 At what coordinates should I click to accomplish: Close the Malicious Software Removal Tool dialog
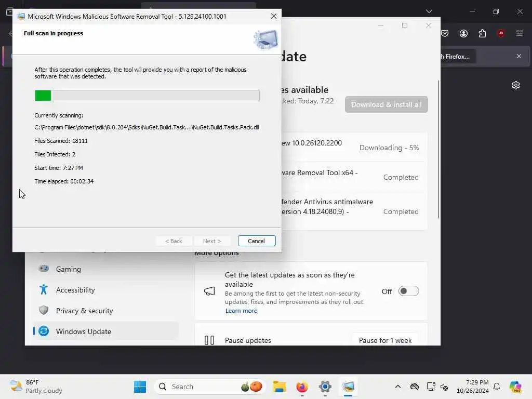click(273, 16)
